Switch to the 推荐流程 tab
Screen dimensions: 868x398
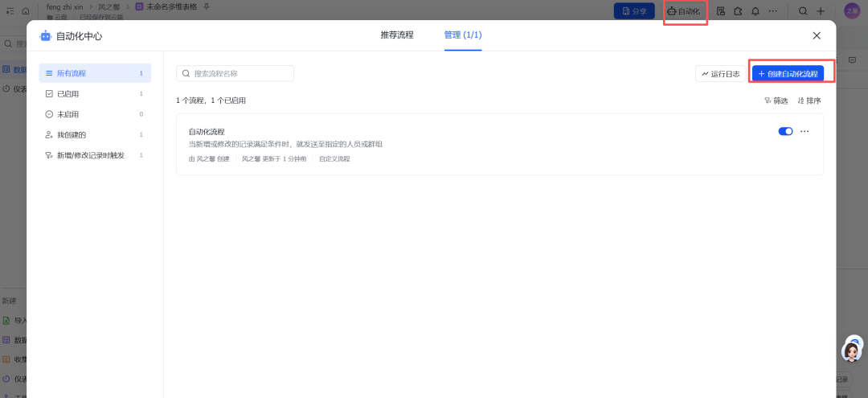(397, 35)
